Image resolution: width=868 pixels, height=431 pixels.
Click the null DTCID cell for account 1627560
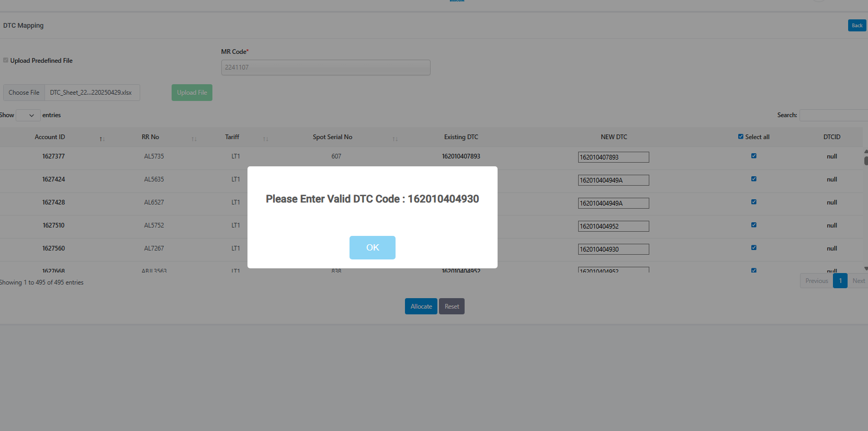click(832, 248)
